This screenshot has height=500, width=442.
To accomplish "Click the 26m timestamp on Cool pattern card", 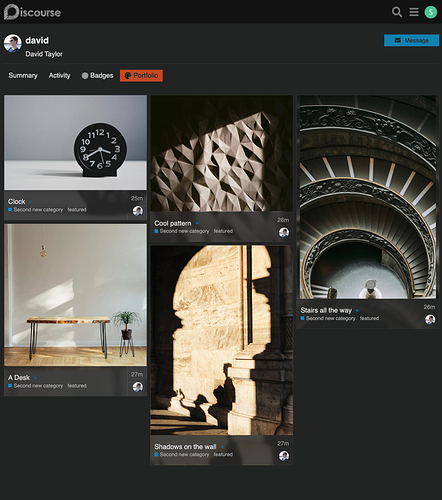I will (x=283, y=220).
